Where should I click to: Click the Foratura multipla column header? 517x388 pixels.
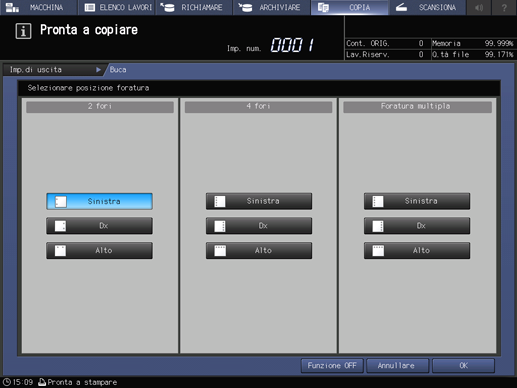click(417, 106)
